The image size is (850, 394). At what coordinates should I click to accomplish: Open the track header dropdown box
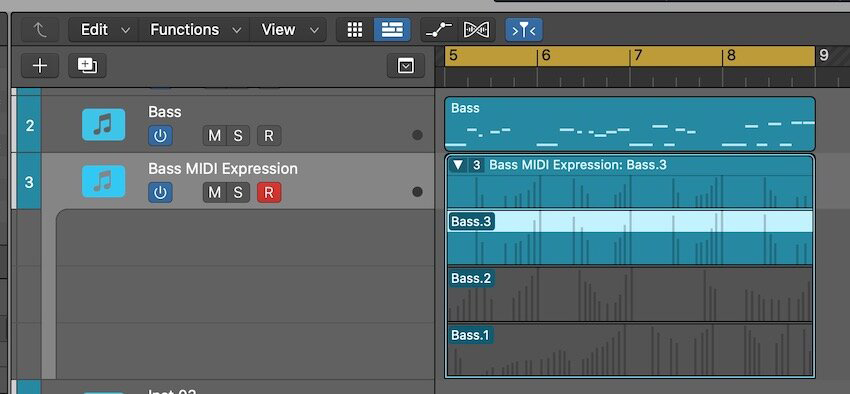(405, 66)
